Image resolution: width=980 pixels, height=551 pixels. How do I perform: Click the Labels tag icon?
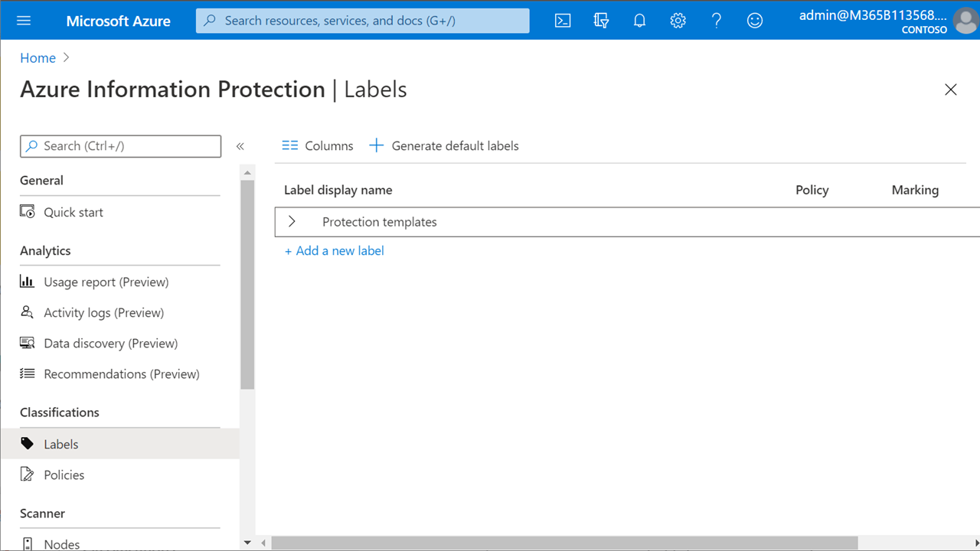[28, 444]
